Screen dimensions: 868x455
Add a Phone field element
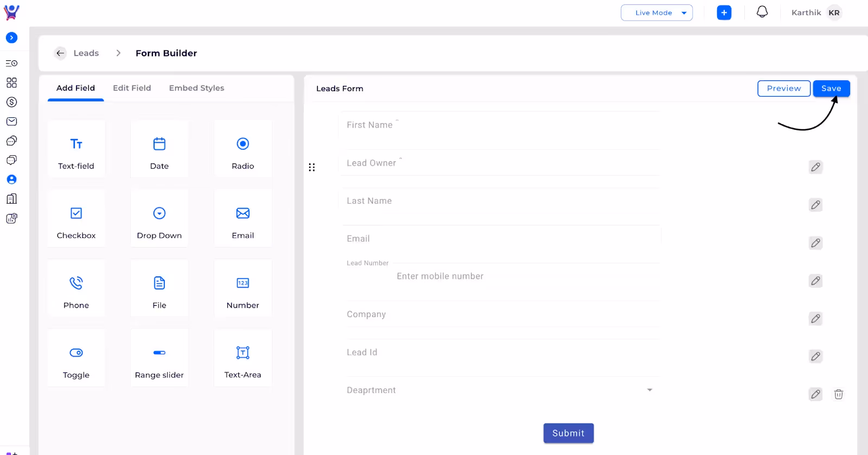[x=76, y=288]
